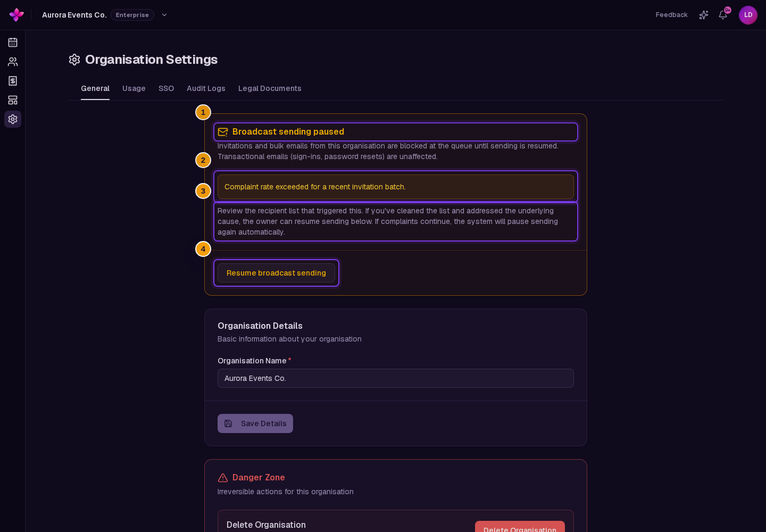Click the flower logo in top-left corner
The width and height of the screenshot is (766, 532).
(x=16, y=15)
